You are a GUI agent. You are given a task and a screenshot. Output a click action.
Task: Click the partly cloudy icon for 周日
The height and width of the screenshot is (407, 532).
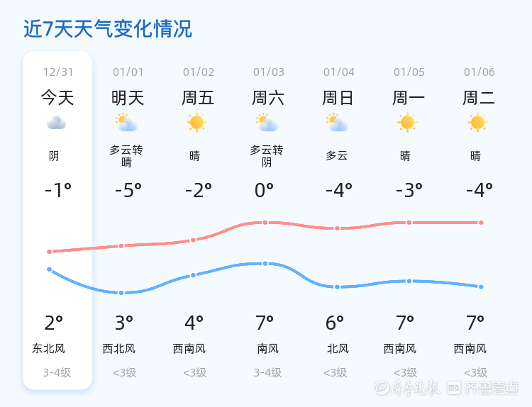click(338, 123)
